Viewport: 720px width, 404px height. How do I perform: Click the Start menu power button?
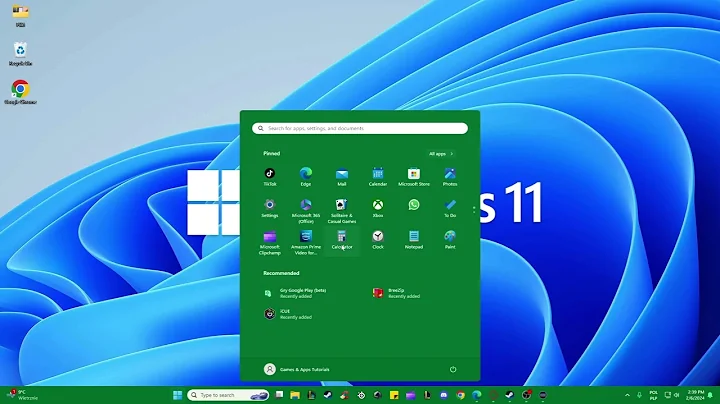453,369
